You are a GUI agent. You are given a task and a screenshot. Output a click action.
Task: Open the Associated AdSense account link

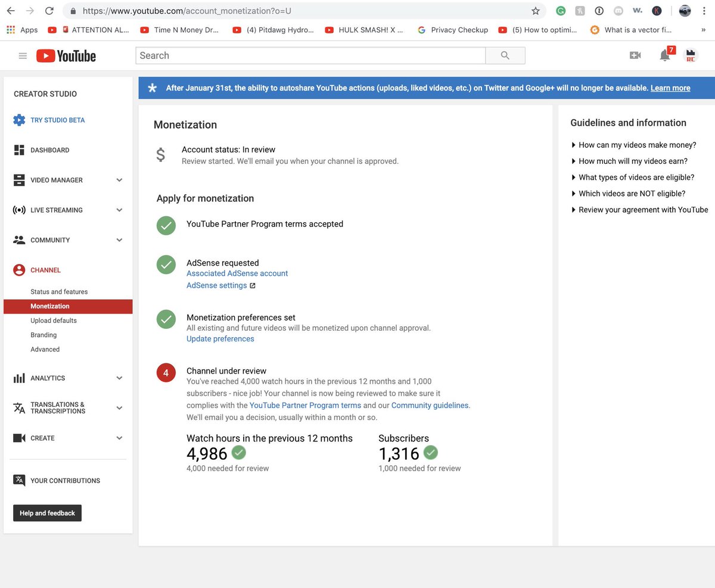(x=237, y=273)
